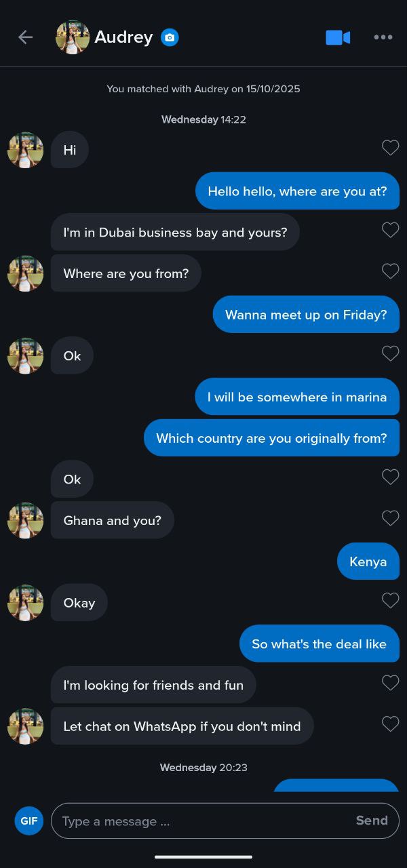Open the three-dot more options menu
The height and width of the screenshot is (868, 407).
[383, 37]
